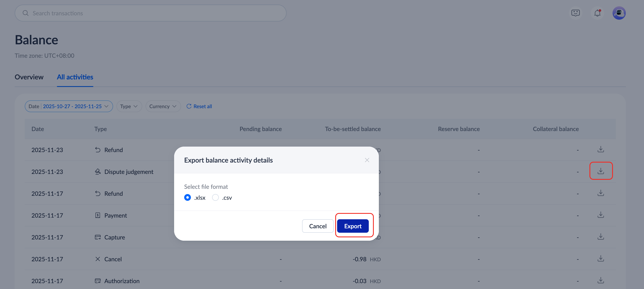
Task: Open the Currency filter dropdown
Action: (x=163, y=106)
